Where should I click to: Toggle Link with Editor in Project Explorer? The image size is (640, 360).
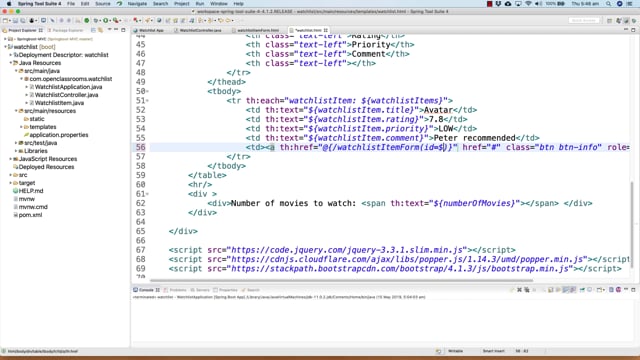(x=100, y=30)
